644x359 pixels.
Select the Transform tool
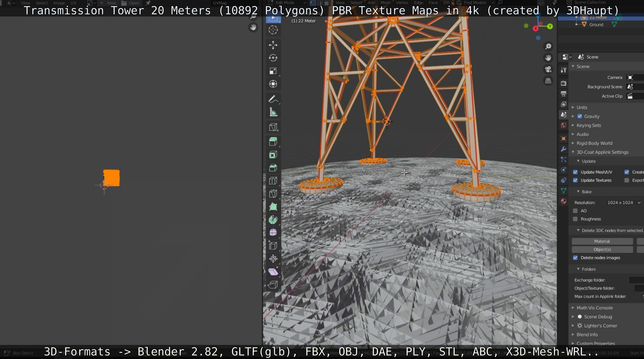pyautogui.click(x=273, y=84)
